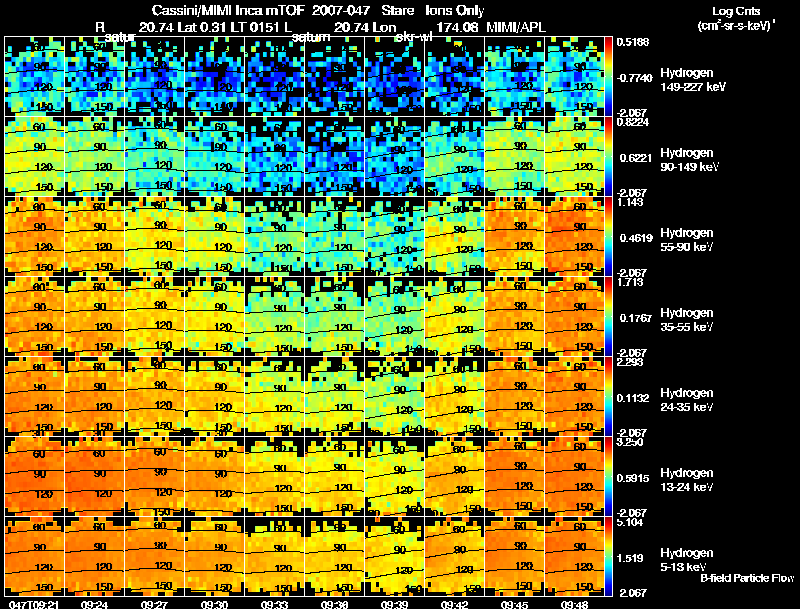Select the 'MIMI/APL' label in the header
The width and height of the screenshot is (800, 609).
516,27
